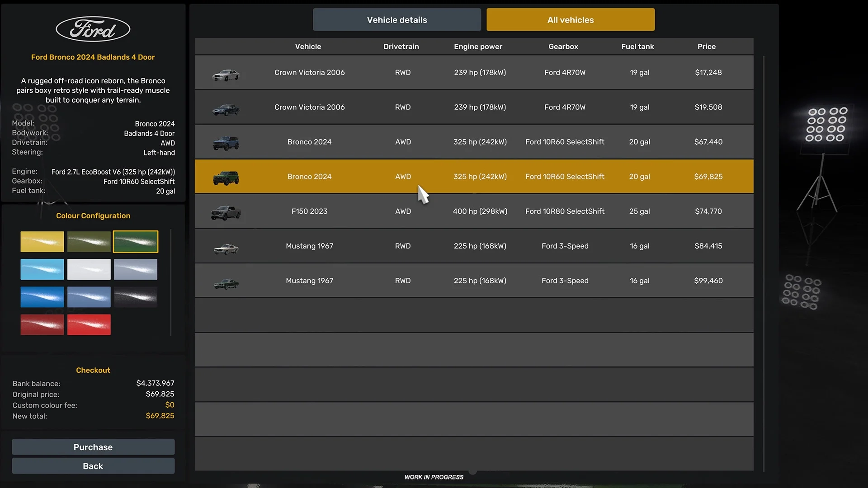Click the Purchase button

click(93, 447)
